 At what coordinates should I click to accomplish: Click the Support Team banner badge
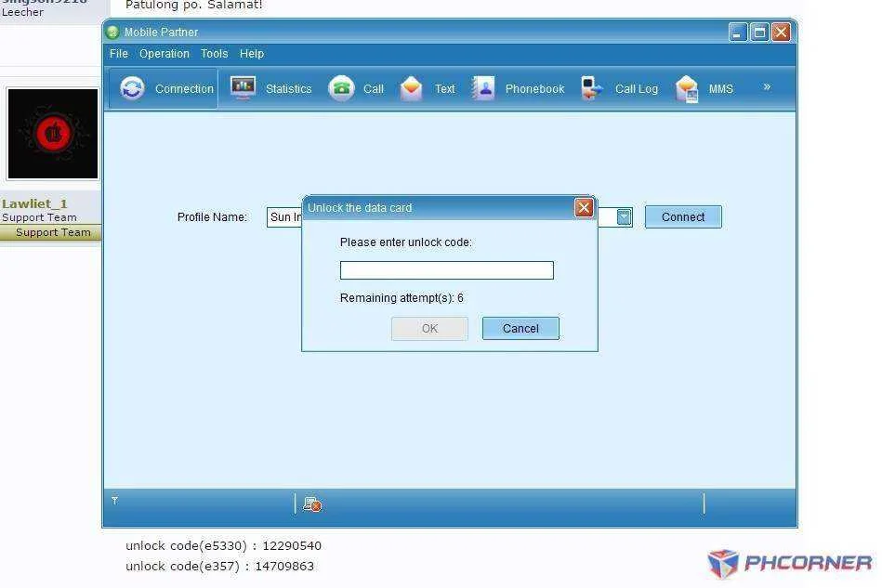(51, 232)
